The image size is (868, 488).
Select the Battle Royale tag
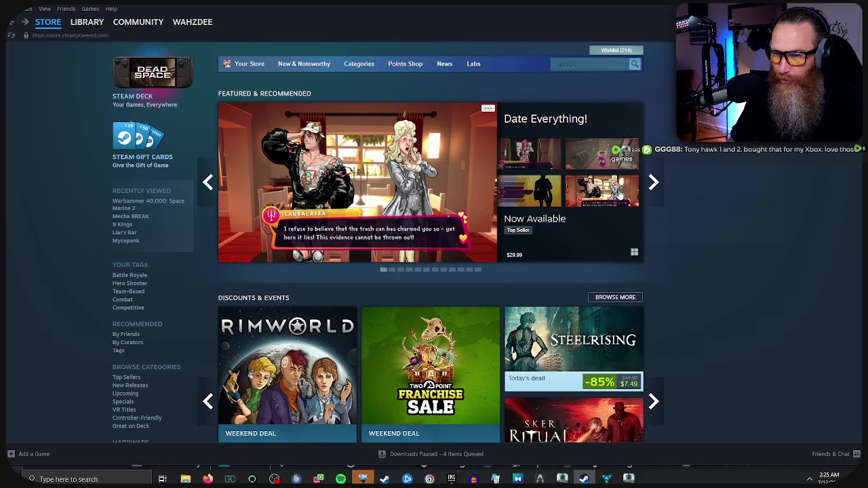pyautogui.click(x=130, y=275)
